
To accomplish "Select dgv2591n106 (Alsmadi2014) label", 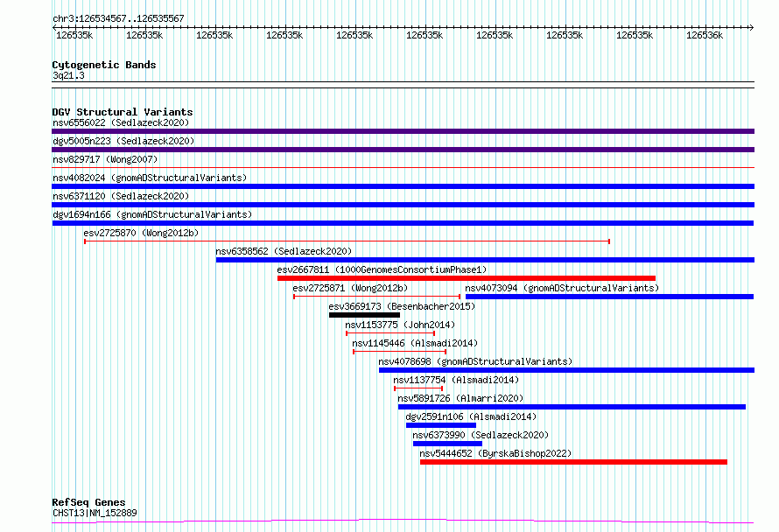I will point(471,416).
